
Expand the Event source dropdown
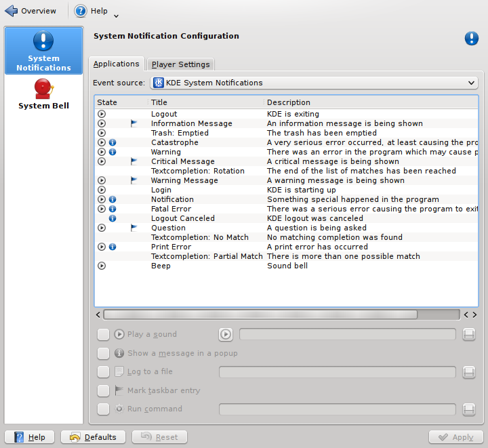314,83
